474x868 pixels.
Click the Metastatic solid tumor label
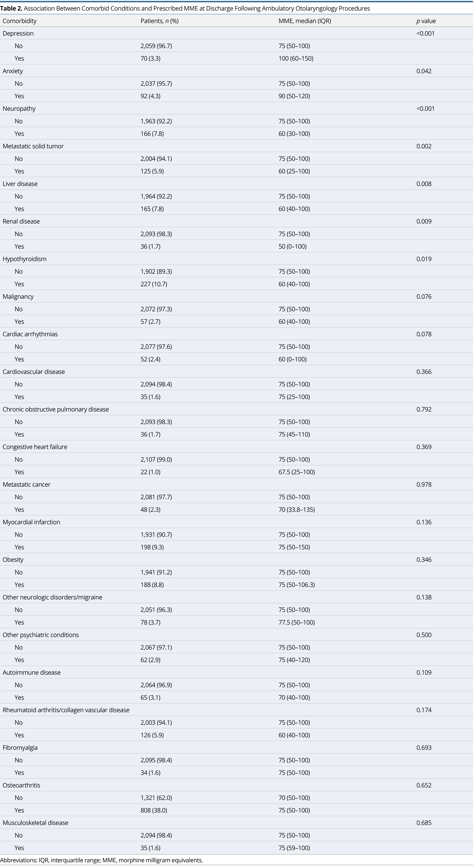tap(33, 146)
